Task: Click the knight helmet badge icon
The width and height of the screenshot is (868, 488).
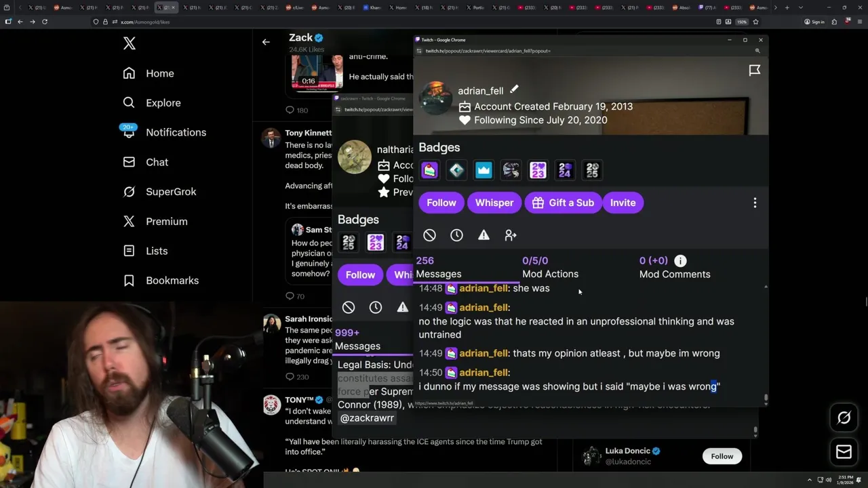Action: (x=511, y=170)
